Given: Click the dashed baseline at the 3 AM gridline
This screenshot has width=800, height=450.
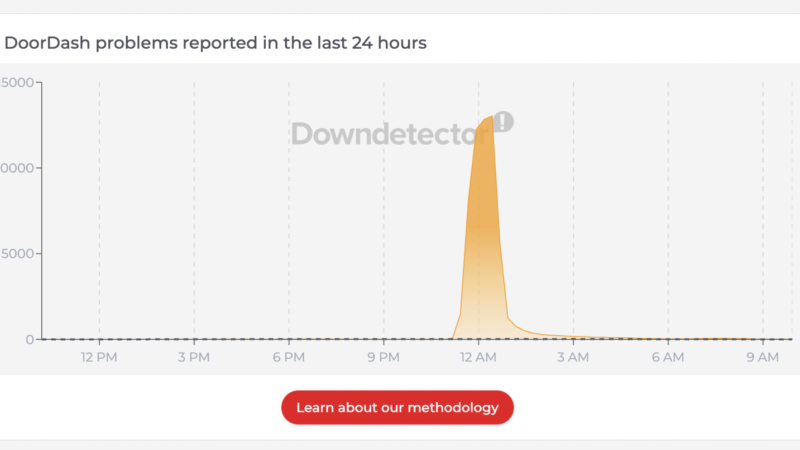Looking at the screenshot, I should [x=573, y=339].
